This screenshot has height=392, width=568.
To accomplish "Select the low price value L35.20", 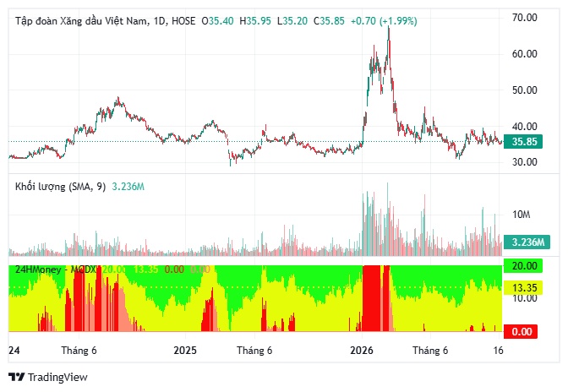I will click(292, 21).
